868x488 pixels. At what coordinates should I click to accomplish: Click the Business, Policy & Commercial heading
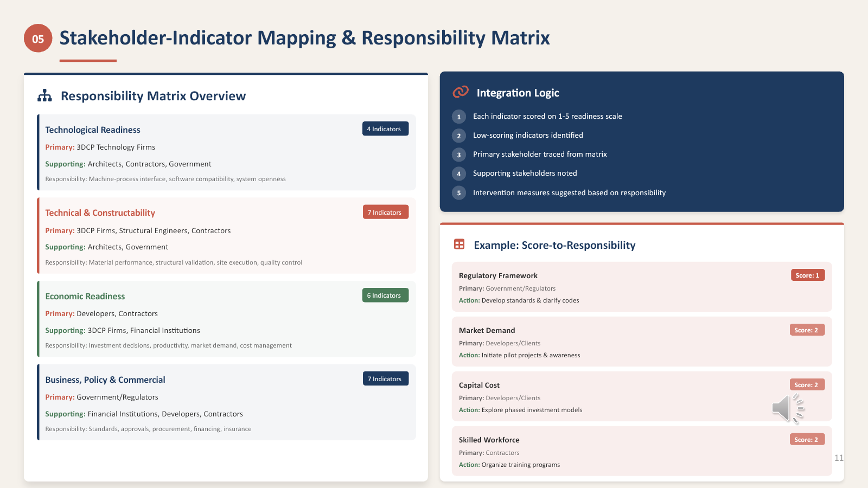(105, 380)
